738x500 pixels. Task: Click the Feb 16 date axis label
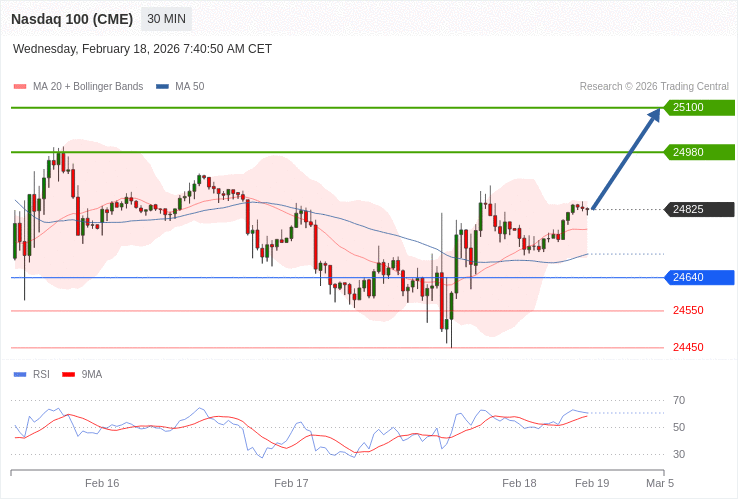(102, 484)
